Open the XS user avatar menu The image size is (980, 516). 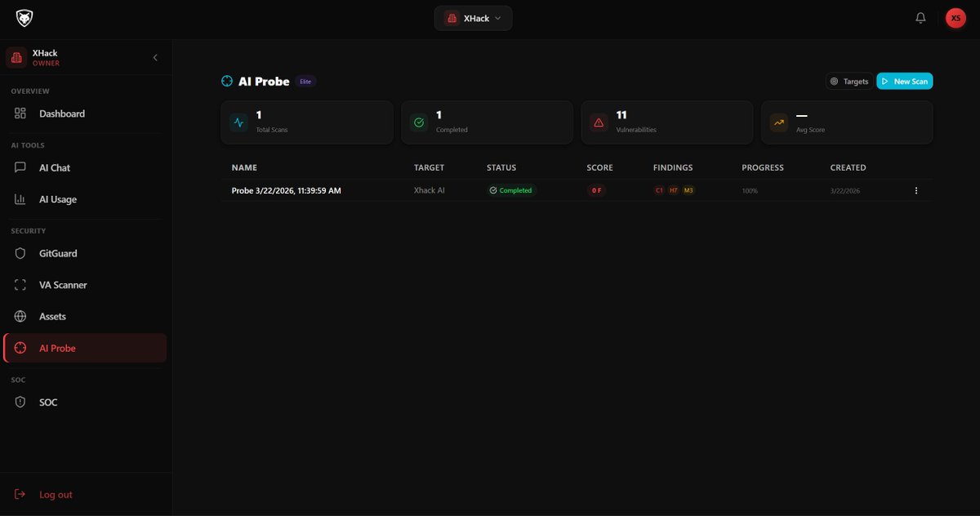[955, 18]
